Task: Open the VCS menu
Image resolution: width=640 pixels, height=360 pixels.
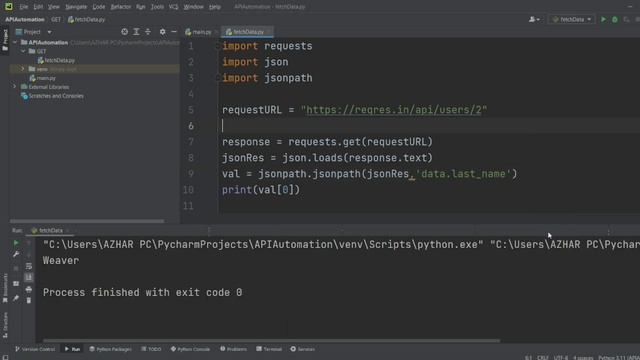Action: [x=173, y=7]
